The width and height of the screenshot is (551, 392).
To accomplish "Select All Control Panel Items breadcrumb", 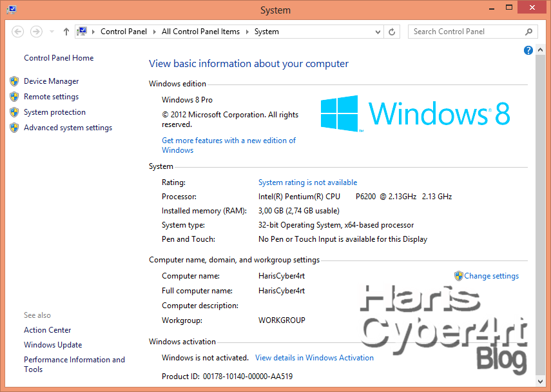I will (200, 32).
